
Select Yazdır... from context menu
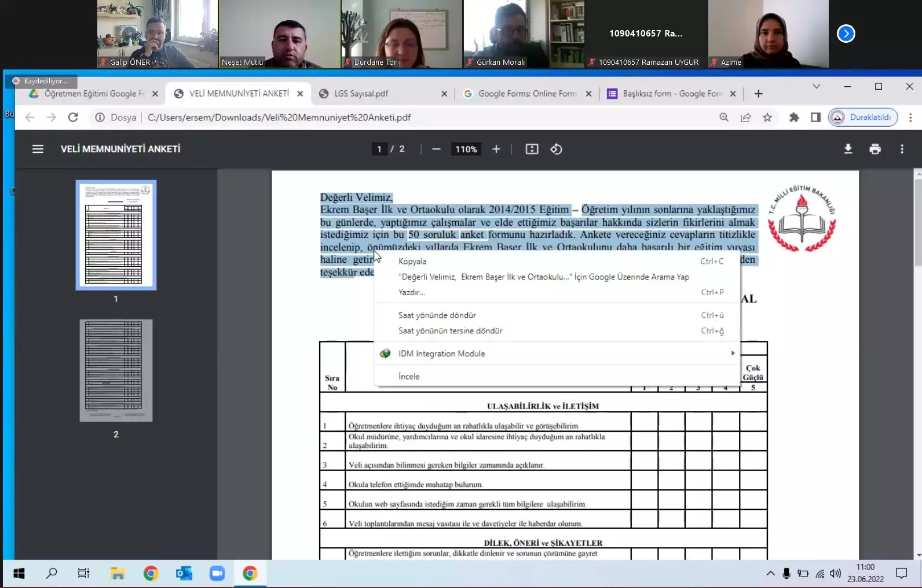click(x=557, y=292)
